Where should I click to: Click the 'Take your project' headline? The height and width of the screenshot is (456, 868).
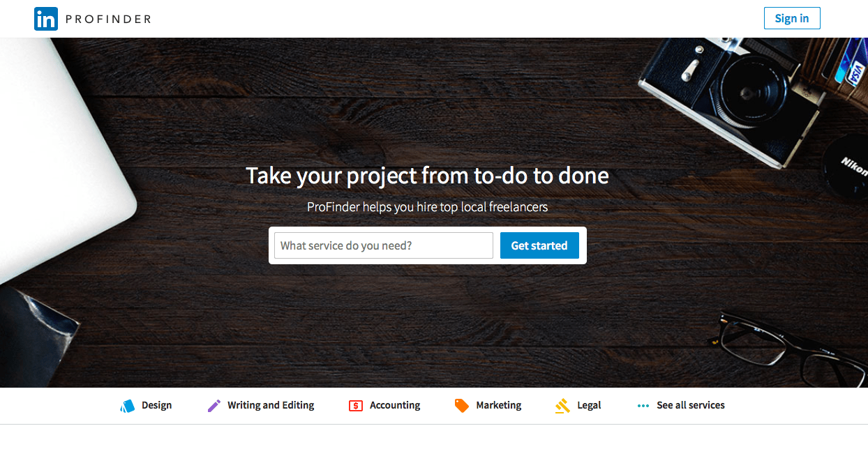coord(427,175)
